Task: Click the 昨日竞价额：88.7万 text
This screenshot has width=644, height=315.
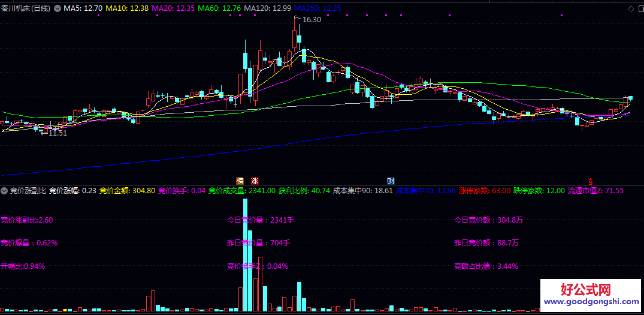Action: [486, 243]
